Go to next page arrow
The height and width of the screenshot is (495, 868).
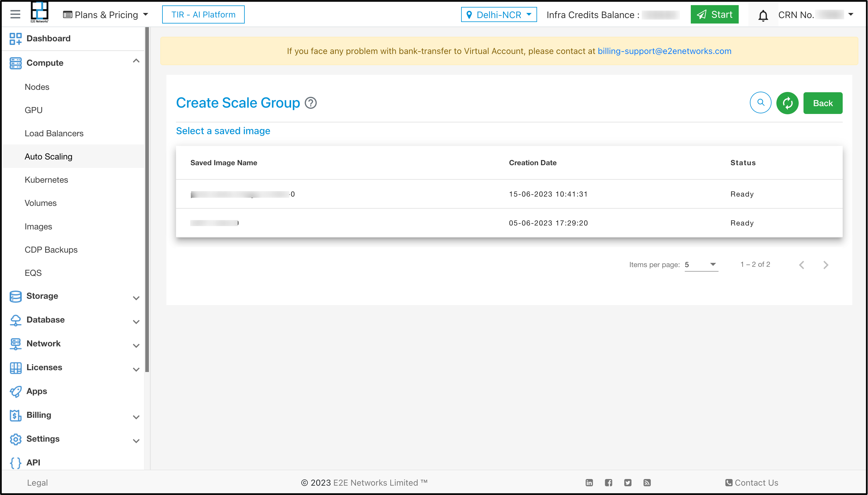pos(826,264)
